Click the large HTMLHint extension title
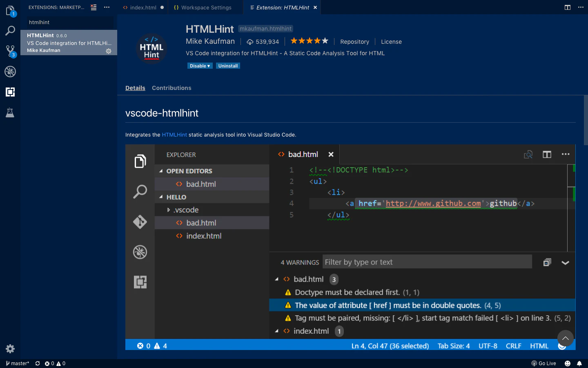Screen dimensions: 588x368 209,29
